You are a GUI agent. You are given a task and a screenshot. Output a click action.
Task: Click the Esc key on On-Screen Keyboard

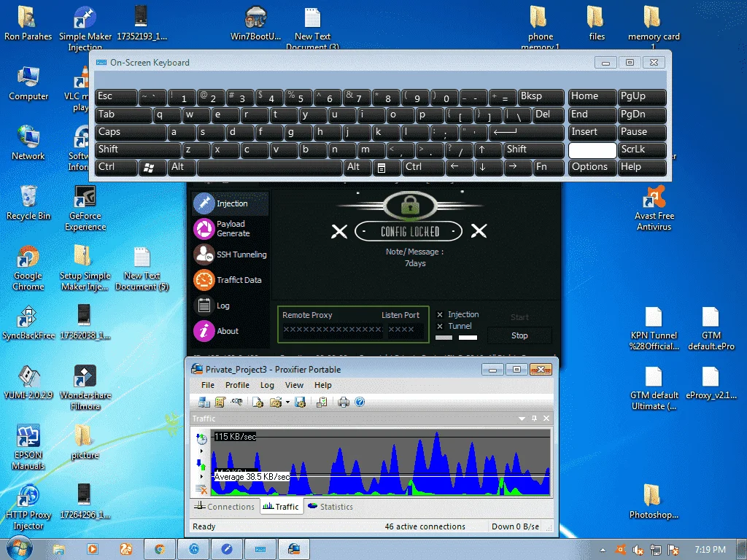click(116, 97)
